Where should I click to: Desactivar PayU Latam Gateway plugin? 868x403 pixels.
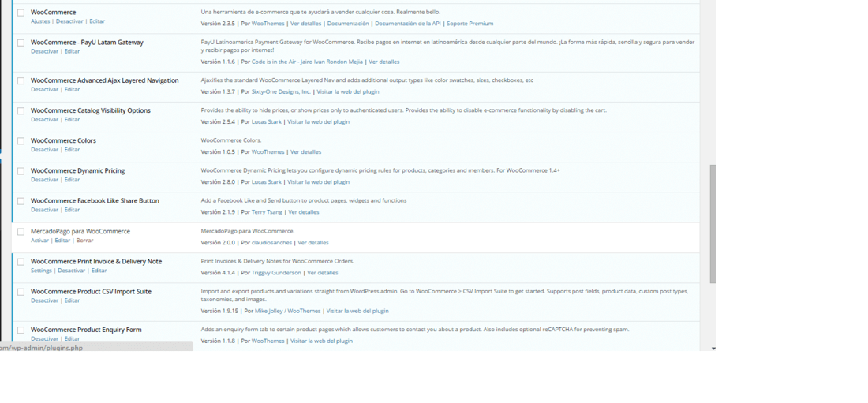[44, 51]
